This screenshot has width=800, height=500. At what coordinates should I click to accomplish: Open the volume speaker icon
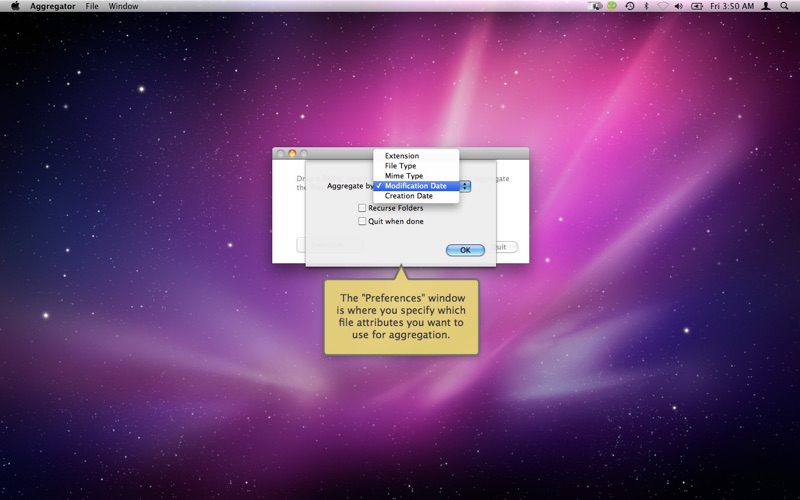click(x=679, y=6)
